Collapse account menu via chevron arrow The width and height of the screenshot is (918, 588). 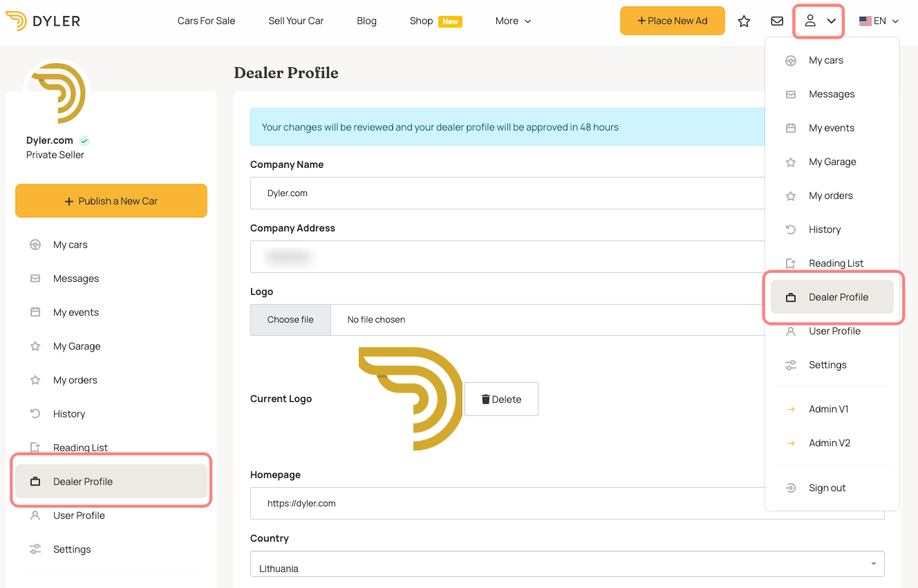[832, 21]
